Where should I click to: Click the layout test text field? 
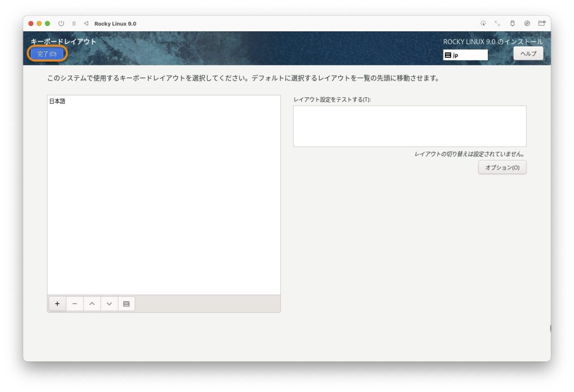click(409, 126)
